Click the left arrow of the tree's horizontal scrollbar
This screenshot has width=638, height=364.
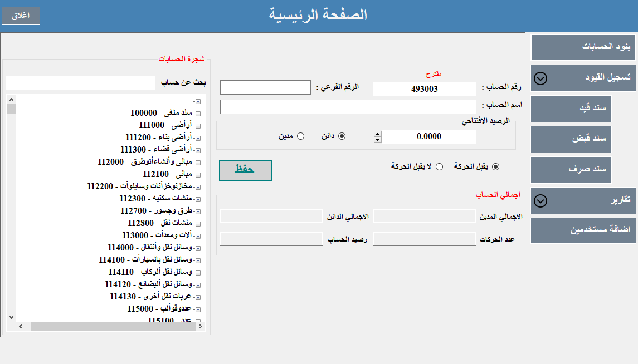[x=21, y=326]
